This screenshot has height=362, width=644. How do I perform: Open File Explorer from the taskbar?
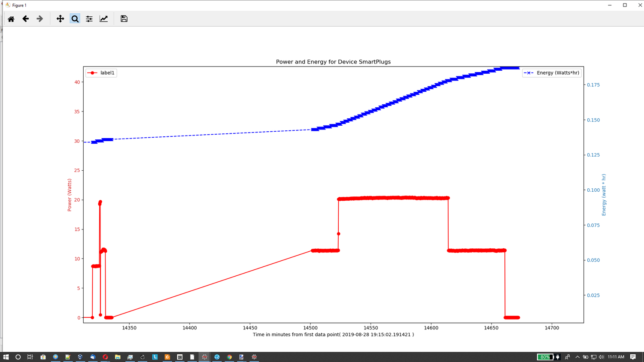pos(117,357)
